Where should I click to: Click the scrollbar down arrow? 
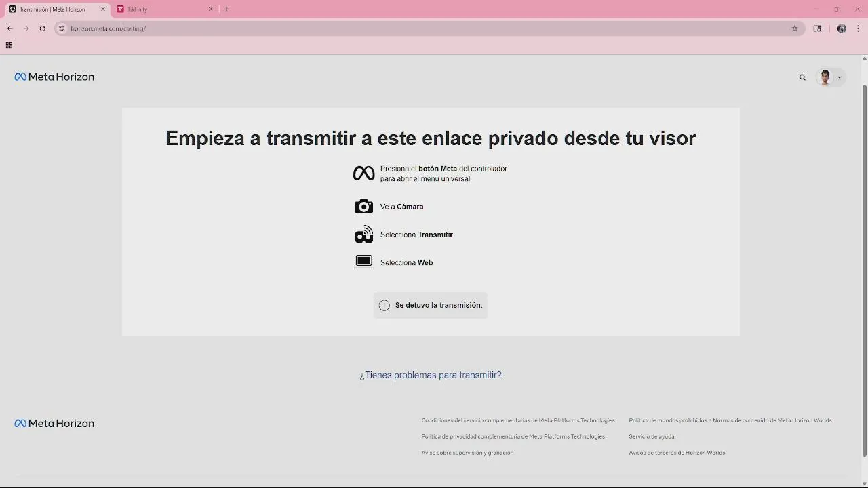(864, 483)
